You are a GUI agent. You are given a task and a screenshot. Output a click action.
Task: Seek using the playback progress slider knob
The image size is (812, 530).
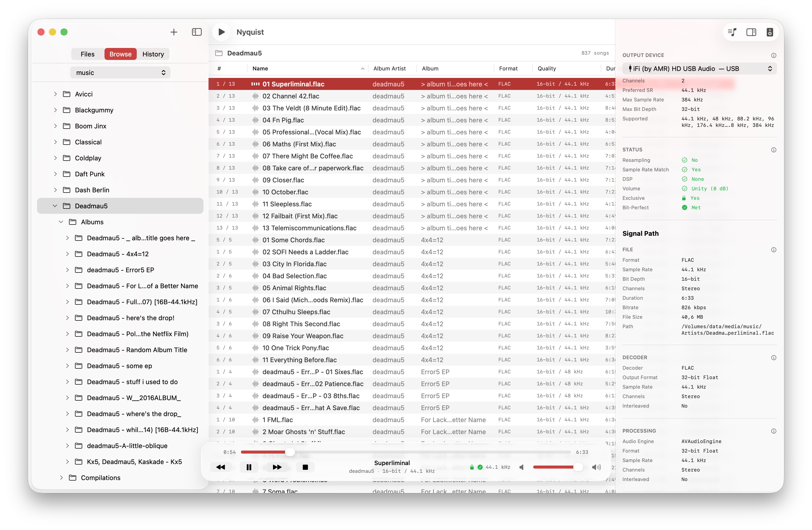[x=290, y=452]
